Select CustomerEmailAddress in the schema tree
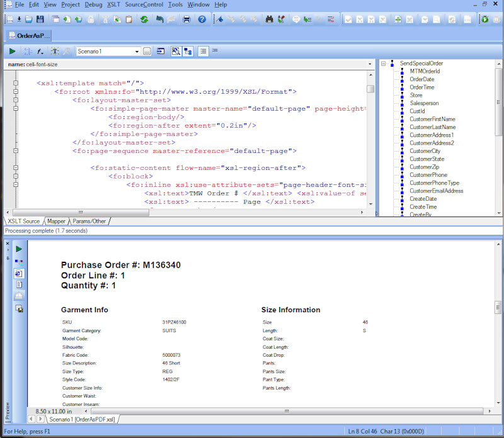 click(436, 191)
